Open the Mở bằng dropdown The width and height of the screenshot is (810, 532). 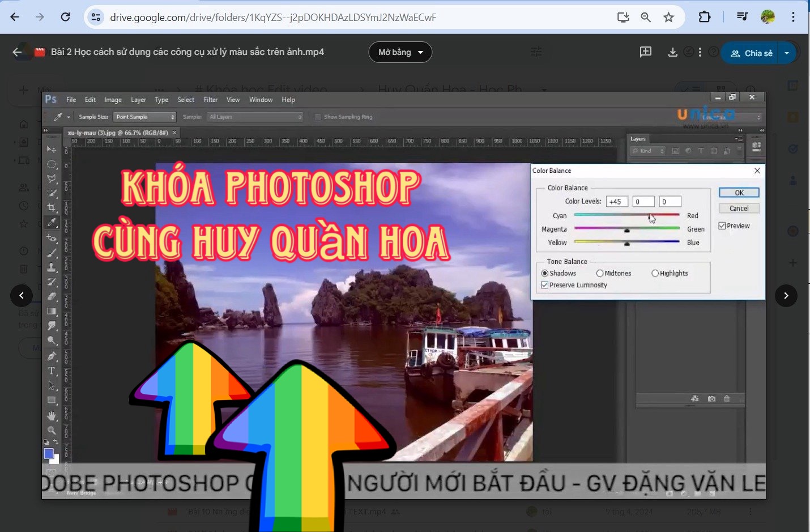coord(400,52)
